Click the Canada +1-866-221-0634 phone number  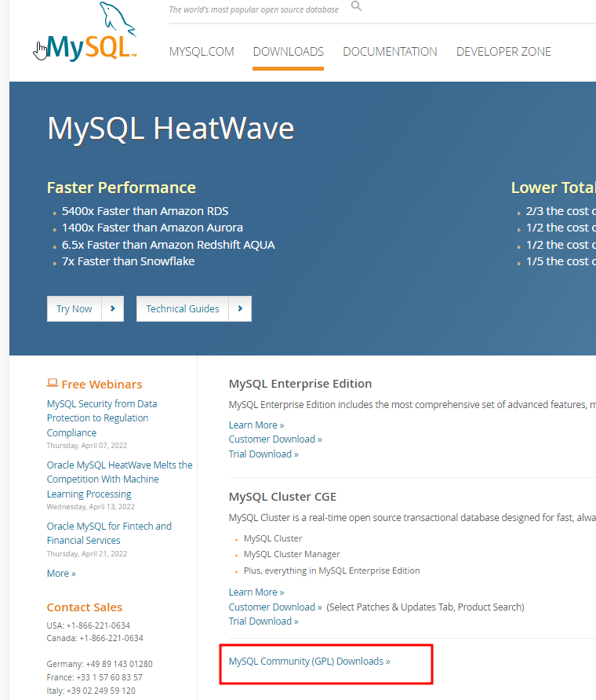95,638
